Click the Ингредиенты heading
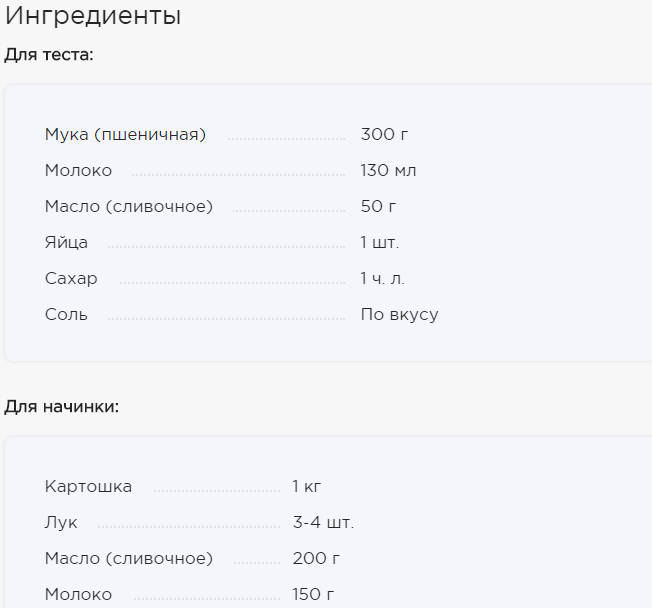The height and width of the screenshot is (608, 652). (x=93, y=16)
